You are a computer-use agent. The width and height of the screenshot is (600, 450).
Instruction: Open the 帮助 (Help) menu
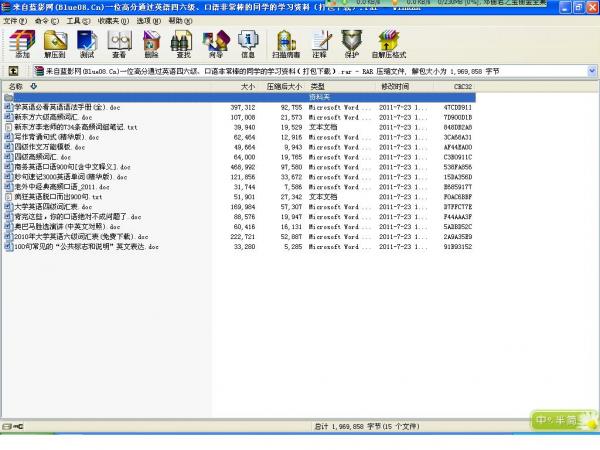tap(180, 21)
